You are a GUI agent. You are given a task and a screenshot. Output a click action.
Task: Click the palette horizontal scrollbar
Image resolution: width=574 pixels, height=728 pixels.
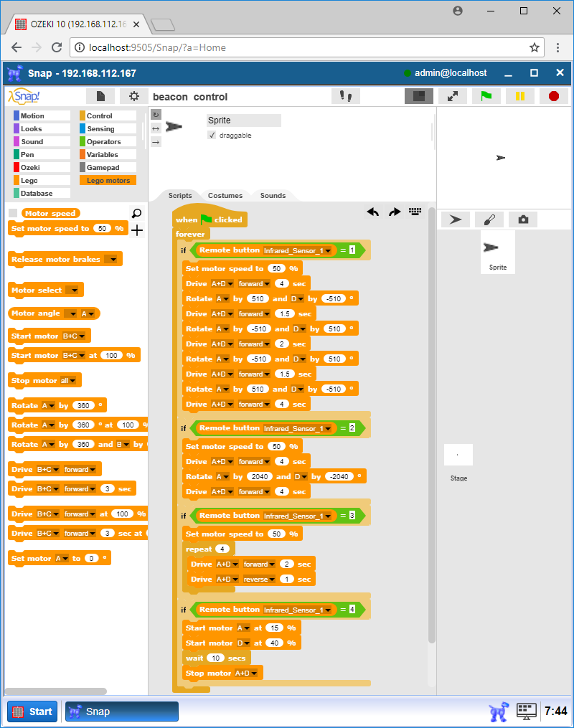click(x=56, y=691)
